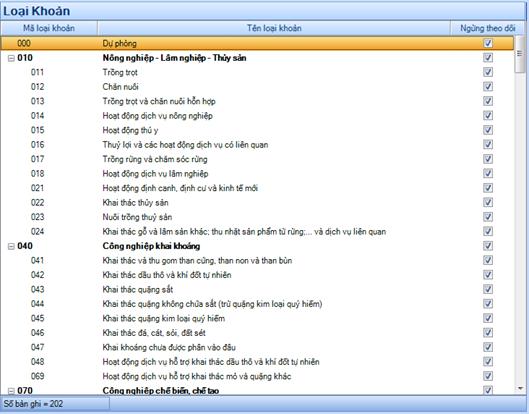
Task: Toggle checkbox for Chăn nuôi row
Action: (488, 87)
